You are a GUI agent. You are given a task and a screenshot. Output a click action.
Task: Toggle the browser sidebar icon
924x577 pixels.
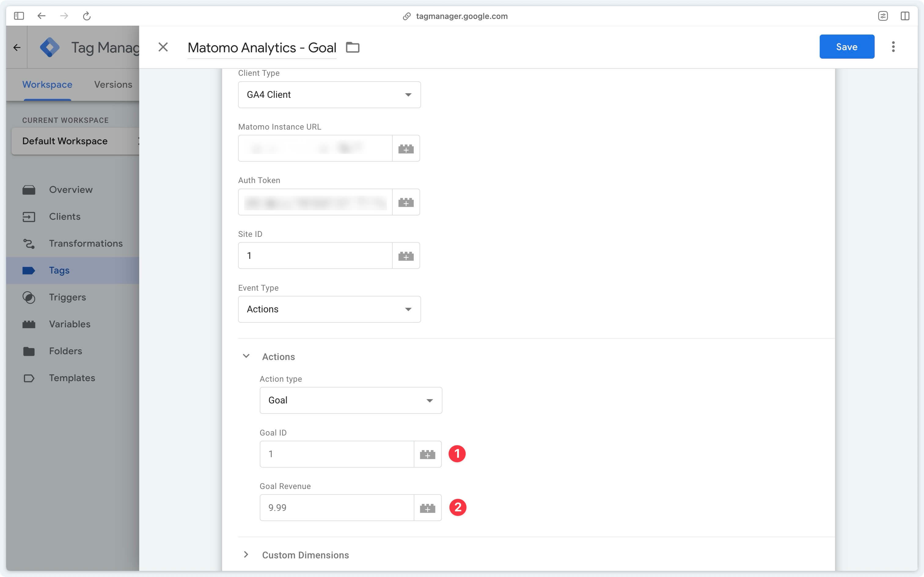[x=19, y=16]
